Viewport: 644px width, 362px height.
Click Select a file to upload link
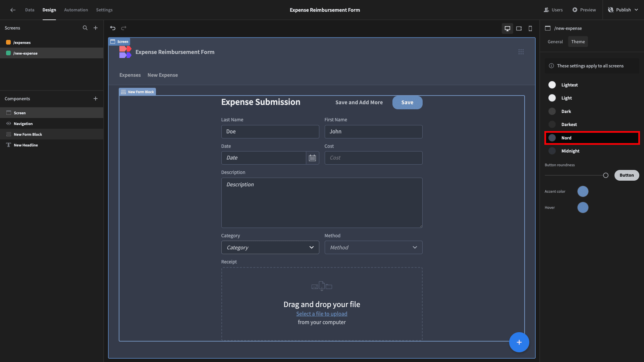pyautogui.click(x=322, y=314)
